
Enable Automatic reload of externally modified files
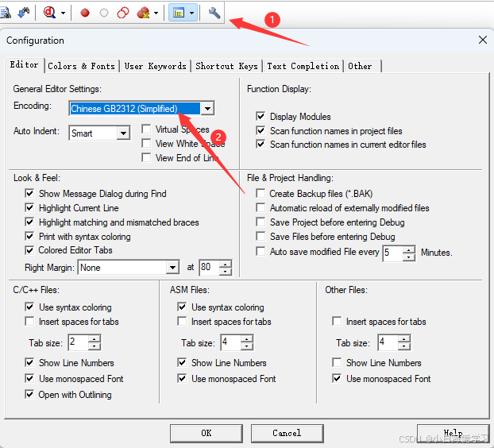[x=261, y=207]
